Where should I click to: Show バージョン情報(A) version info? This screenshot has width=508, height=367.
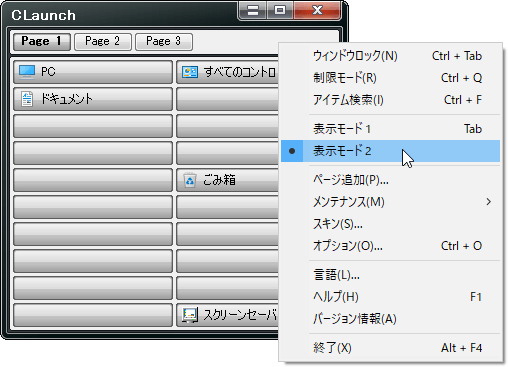click(390, 319)
